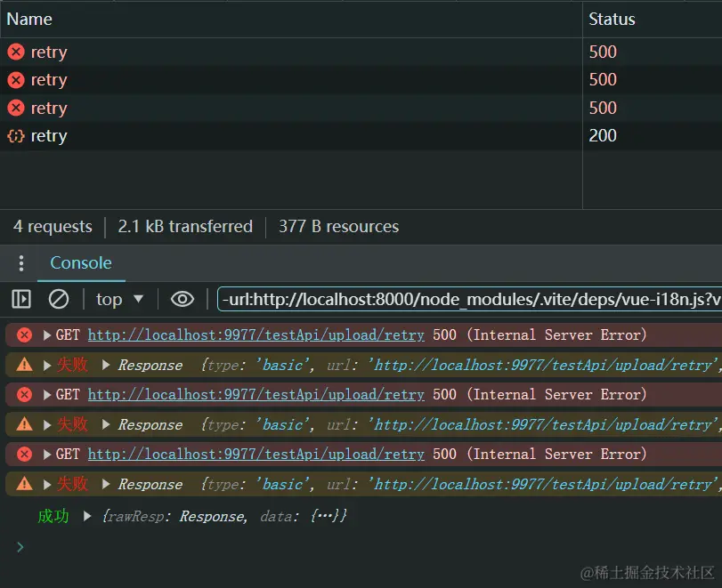Viewport: 722px width, 588px height.
Task: Open the console drawer three-dot menu
Action: (x=21, y=263)
